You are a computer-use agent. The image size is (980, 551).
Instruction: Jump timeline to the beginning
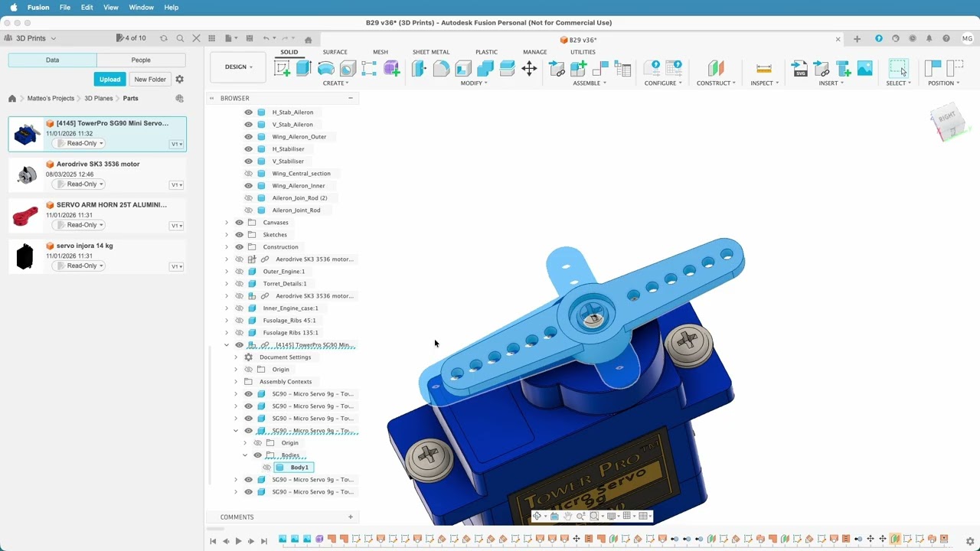coord(213,541)
